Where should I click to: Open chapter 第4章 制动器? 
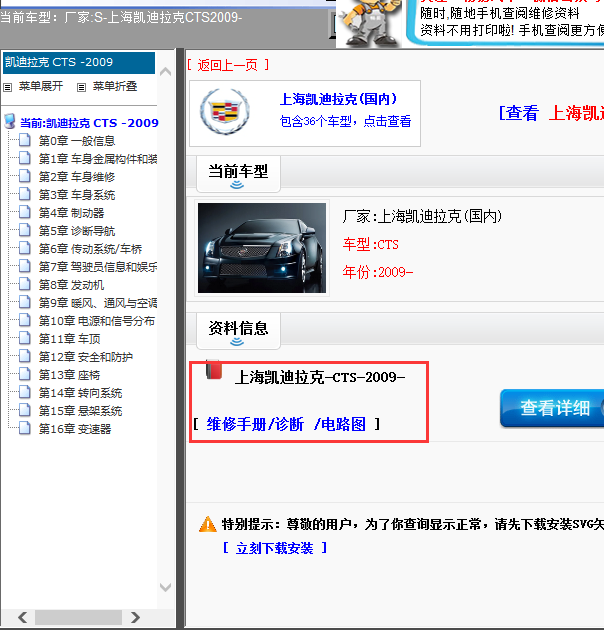point(72,213)
